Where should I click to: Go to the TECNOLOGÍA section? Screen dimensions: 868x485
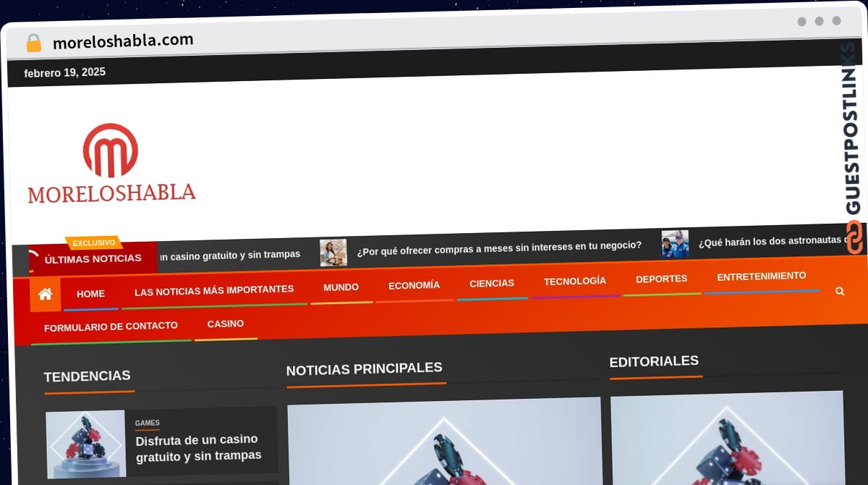(575, 281)
